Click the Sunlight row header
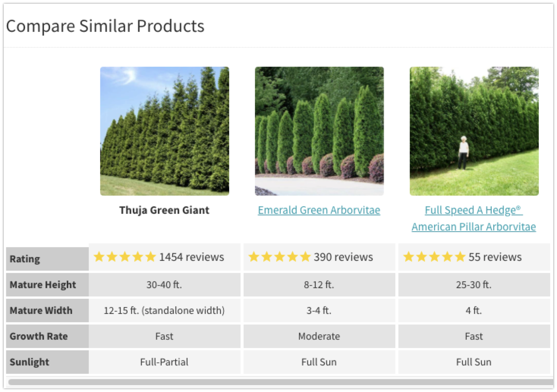This screenshot has width=557, height=392. [30, 362]
